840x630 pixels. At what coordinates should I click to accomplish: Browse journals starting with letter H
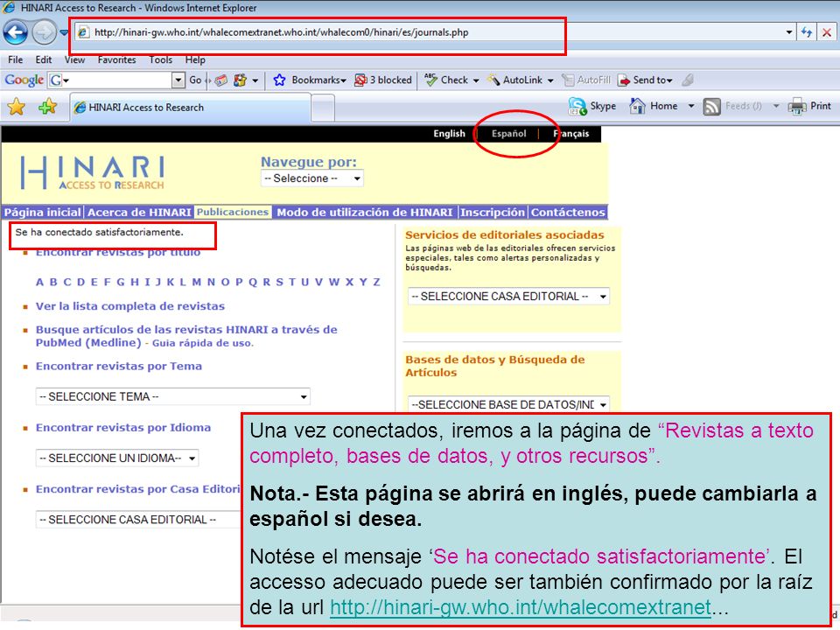coord(134,283)
